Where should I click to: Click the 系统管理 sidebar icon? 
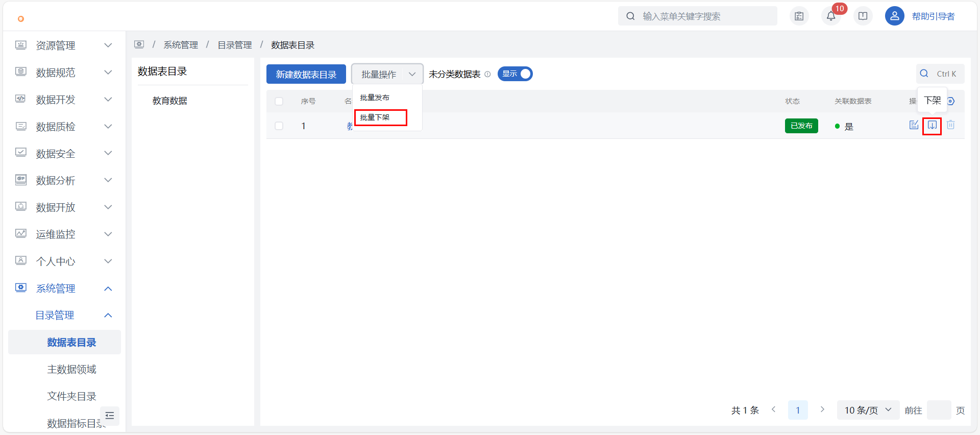pos(21,288)
